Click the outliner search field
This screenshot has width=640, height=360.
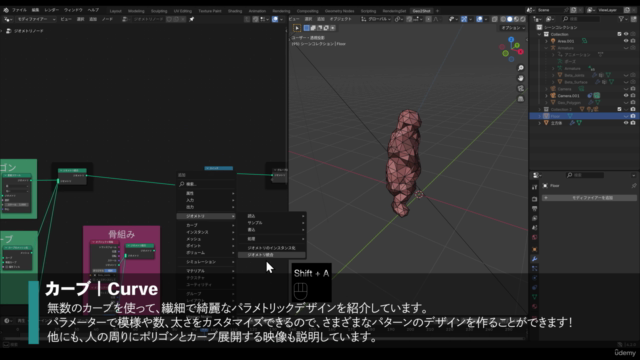(x=581, y=19)
